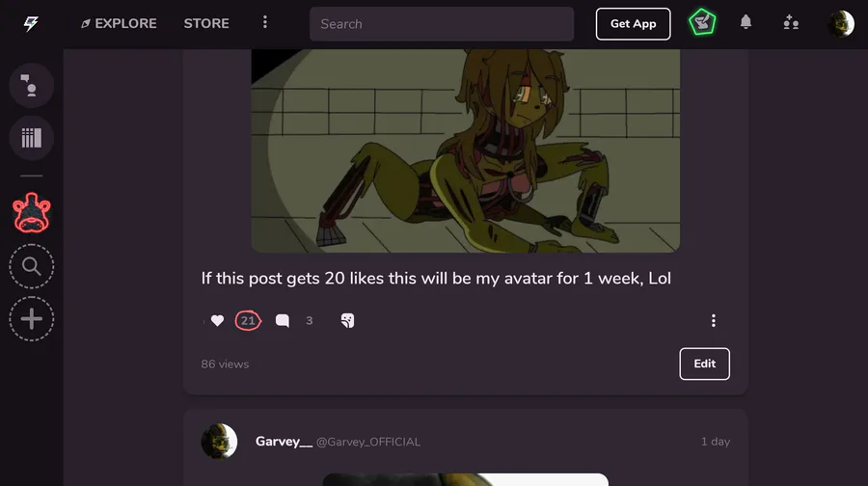
Task: Open the post comments bubble
Action: pos(283,320)
